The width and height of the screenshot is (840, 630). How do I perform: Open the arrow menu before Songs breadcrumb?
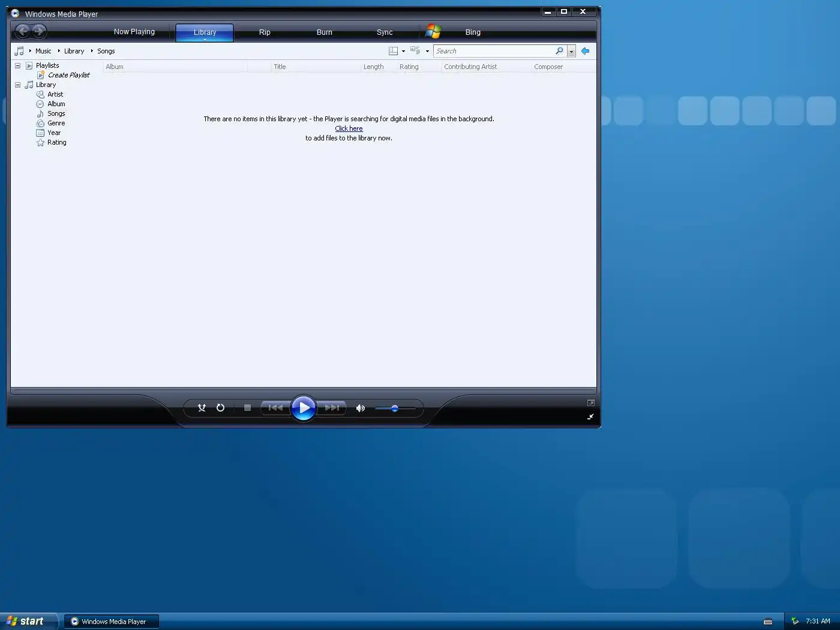point(92,51)
